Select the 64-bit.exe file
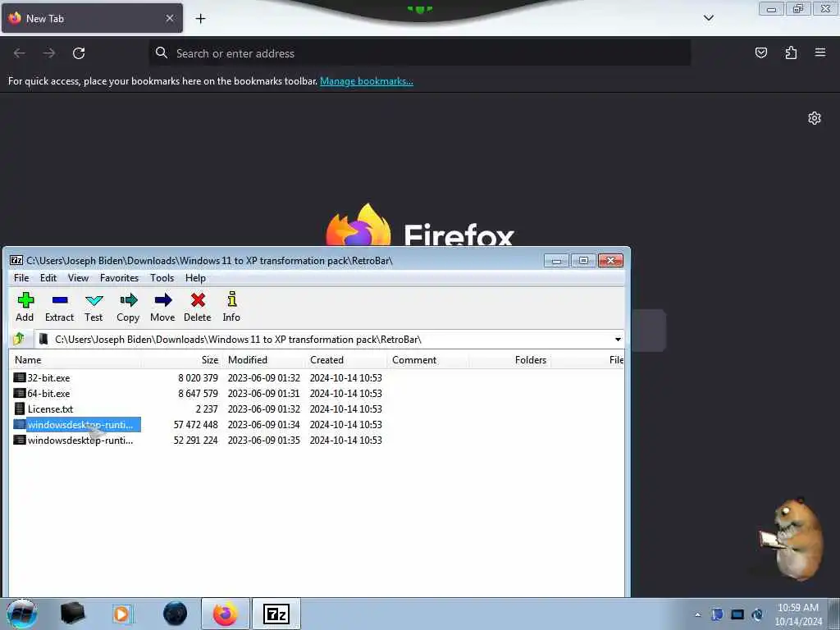The height and width of the screenshot is (630, 840). (x=48, y=394)
